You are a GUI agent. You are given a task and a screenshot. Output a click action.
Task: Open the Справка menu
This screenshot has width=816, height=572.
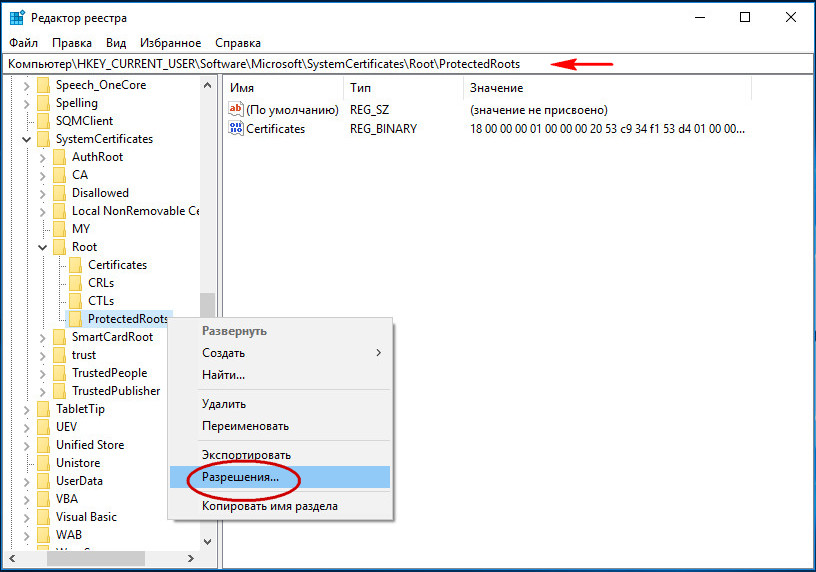[x=238, y=43]
